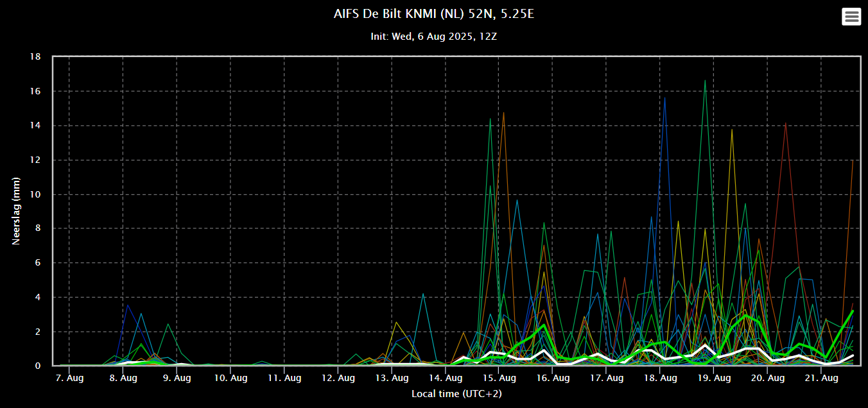Click the blue peak near 8 Aug
Viewport: 868px width, 408px height.
127,305
